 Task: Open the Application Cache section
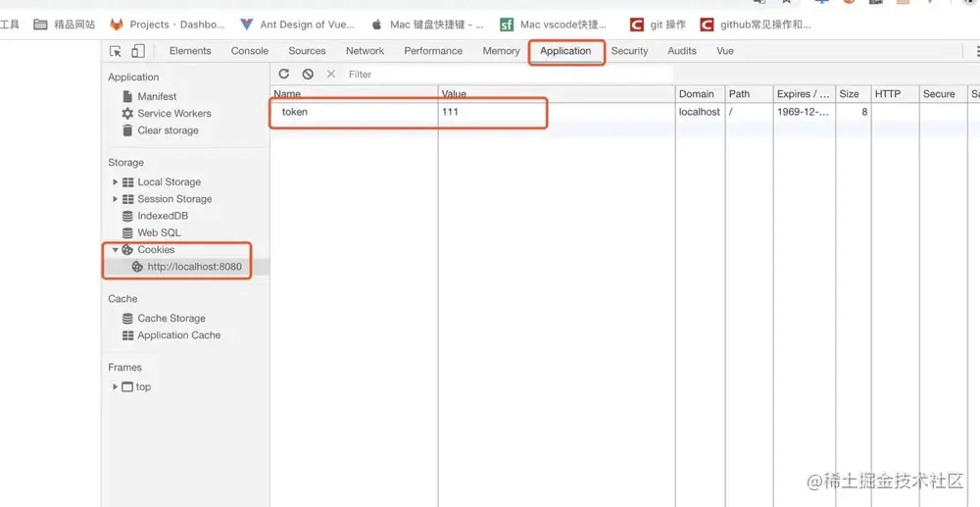(178, 335)
